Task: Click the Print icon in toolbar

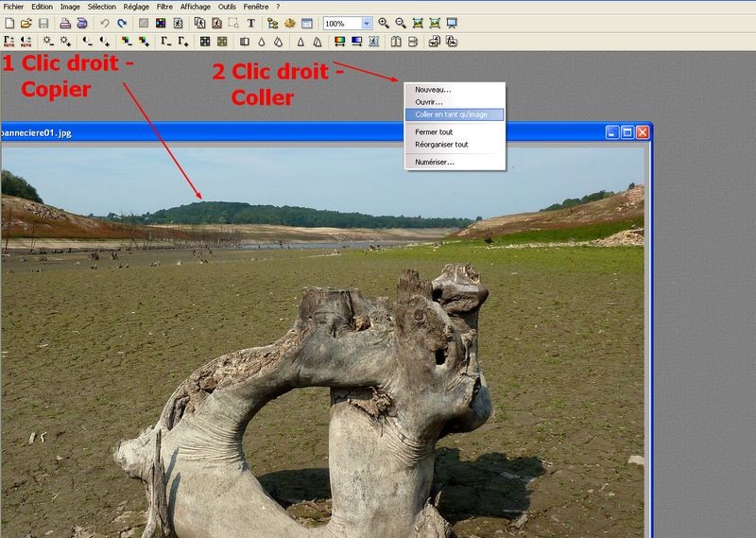Action: [65, 23]
